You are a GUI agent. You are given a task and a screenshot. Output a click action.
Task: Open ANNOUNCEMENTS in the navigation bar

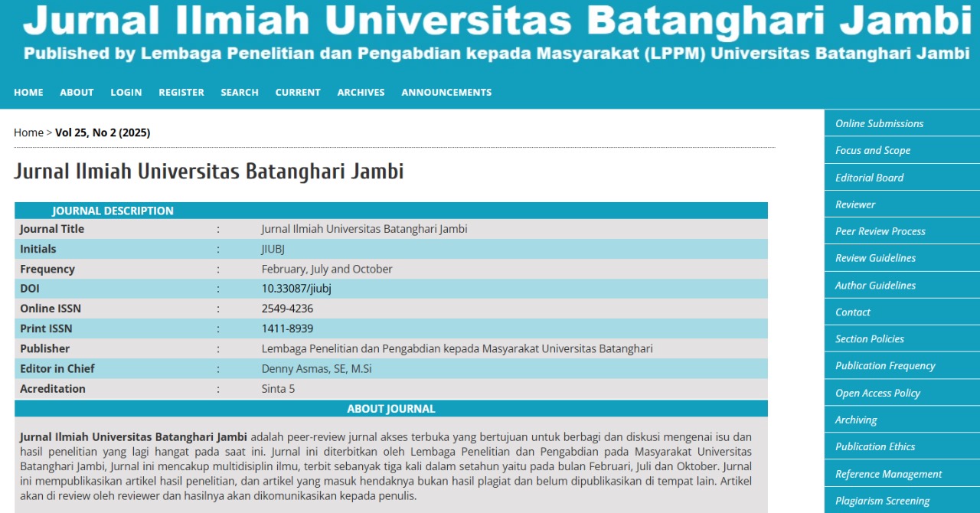coord(446,93)
